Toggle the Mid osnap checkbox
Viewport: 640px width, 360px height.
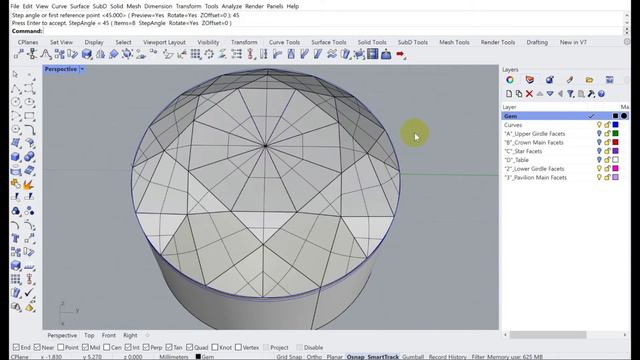coord(85,347)
